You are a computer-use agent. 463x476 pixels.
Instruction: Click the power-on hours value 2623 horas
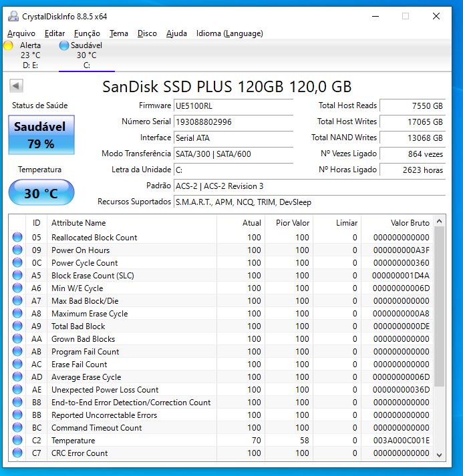(x=412, y=170)
